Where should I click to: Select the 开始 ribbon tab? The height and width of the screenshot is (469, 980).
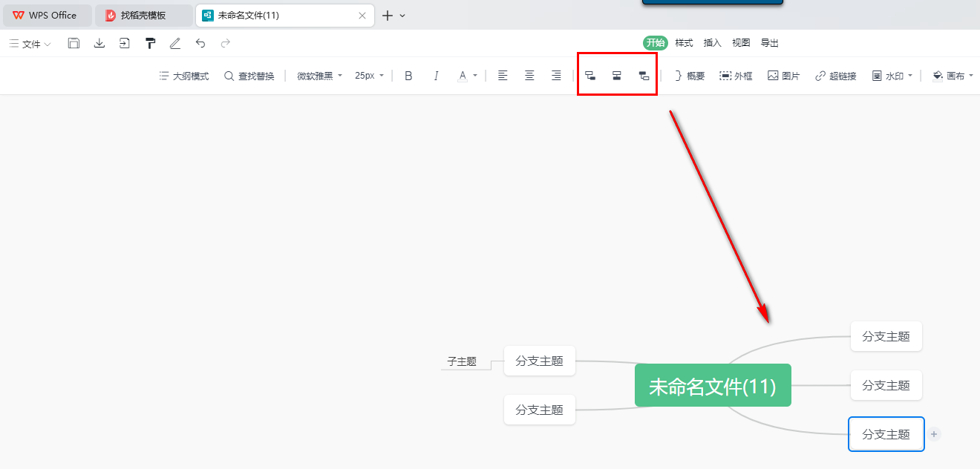point(656,43)
